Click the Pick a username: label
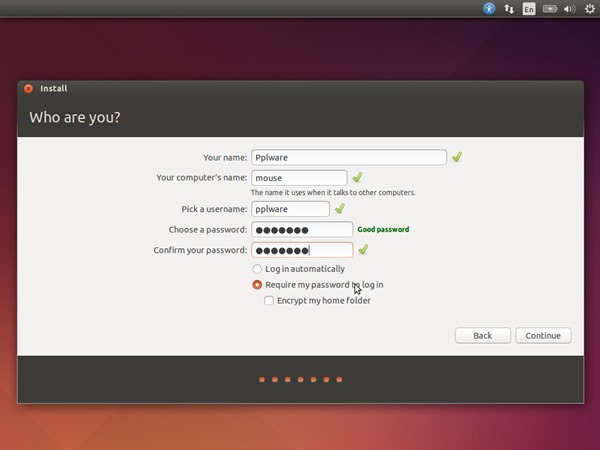This screenshot has height=450, width=600. (214, 209)
